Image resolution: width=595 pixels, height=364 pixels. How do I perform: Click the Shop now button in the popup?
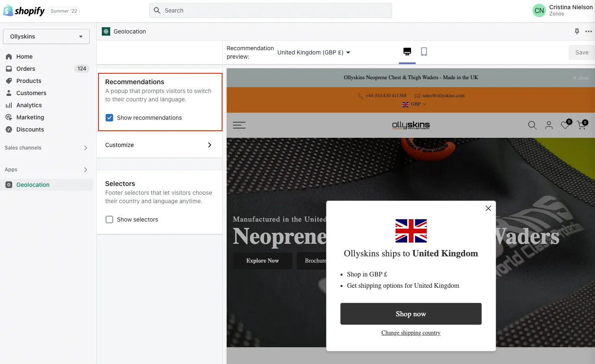click(411, 314)
